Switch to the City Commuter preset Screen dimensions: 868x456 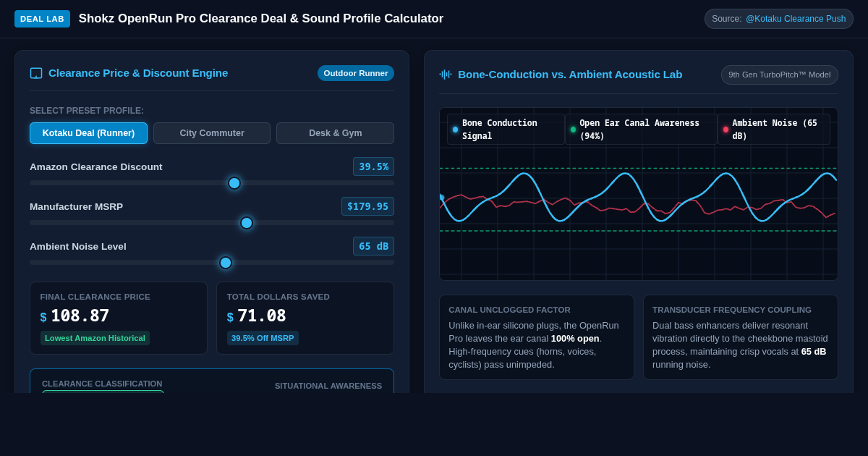[x=212, y=133]
